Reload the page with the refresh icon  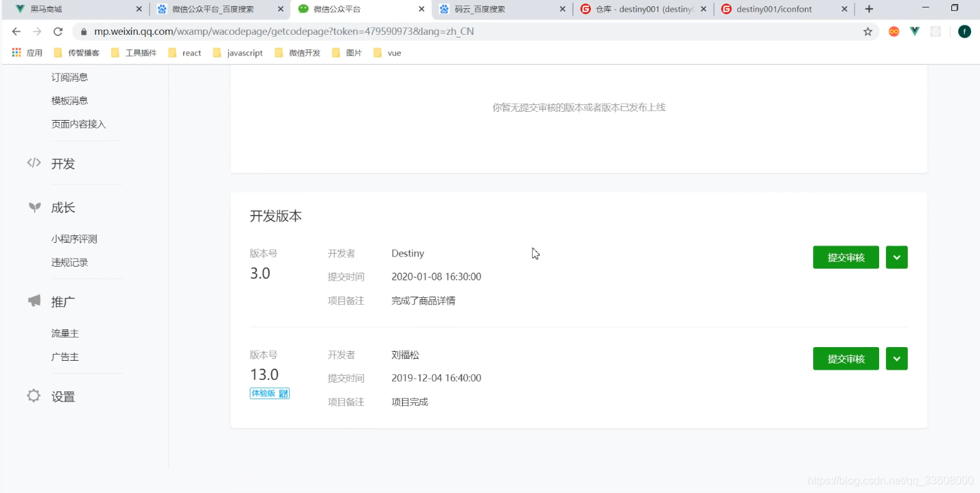(x=58, y=31)
